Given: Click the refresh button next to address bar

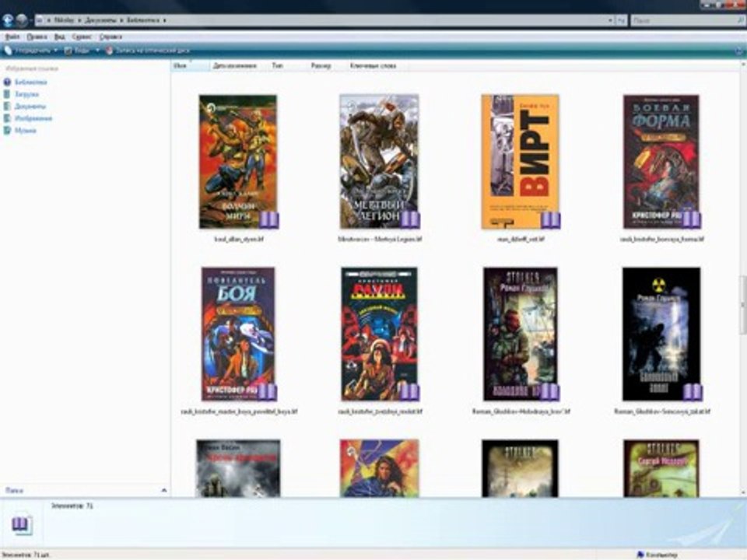Looking at the screenshot, I should tap(621, 20).
